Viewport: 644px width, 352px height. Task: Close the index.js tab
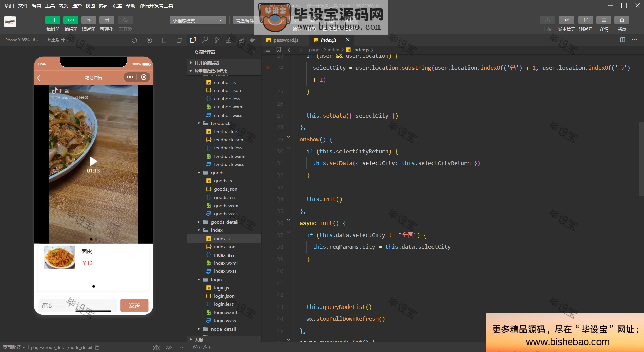[348, 40]
